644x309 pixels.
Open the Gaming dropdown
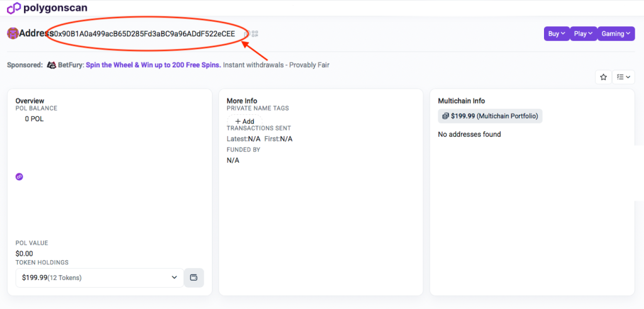tap(616, 34)
